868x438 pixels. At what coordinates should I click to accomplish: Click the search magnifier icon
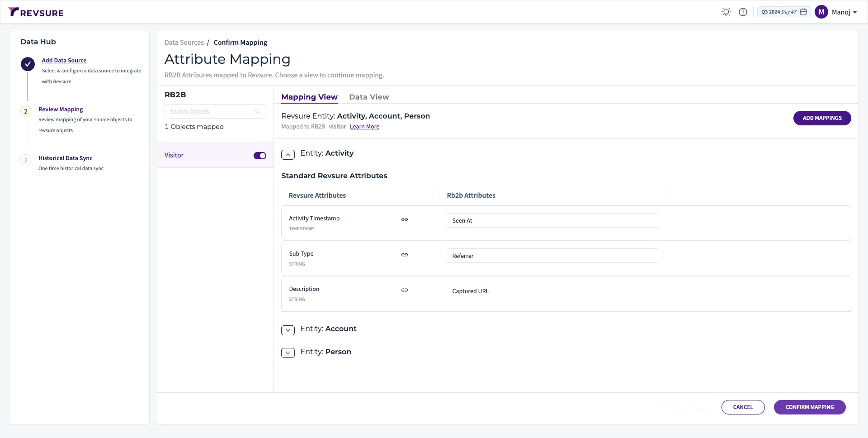(x=258, y=111)
